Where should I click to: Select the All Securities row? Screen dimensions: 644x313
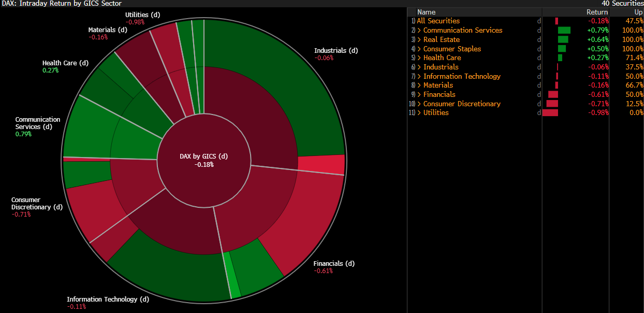tap(525, 21)
